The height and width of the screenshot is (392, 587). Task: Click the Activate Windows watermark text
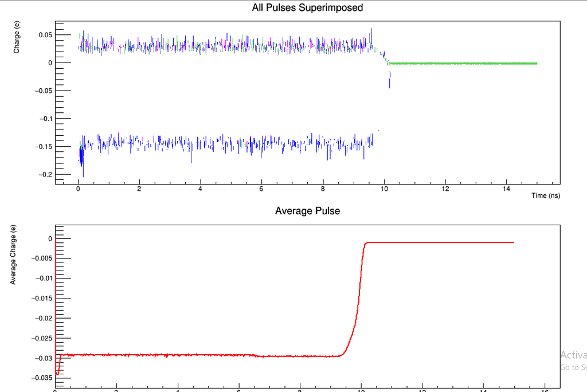coord(573,354)
